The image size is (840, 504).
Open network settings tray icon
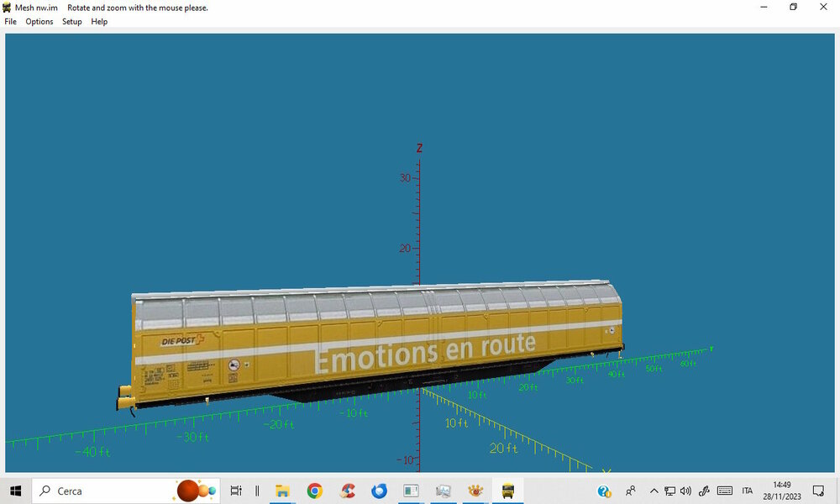pos(669,491)
